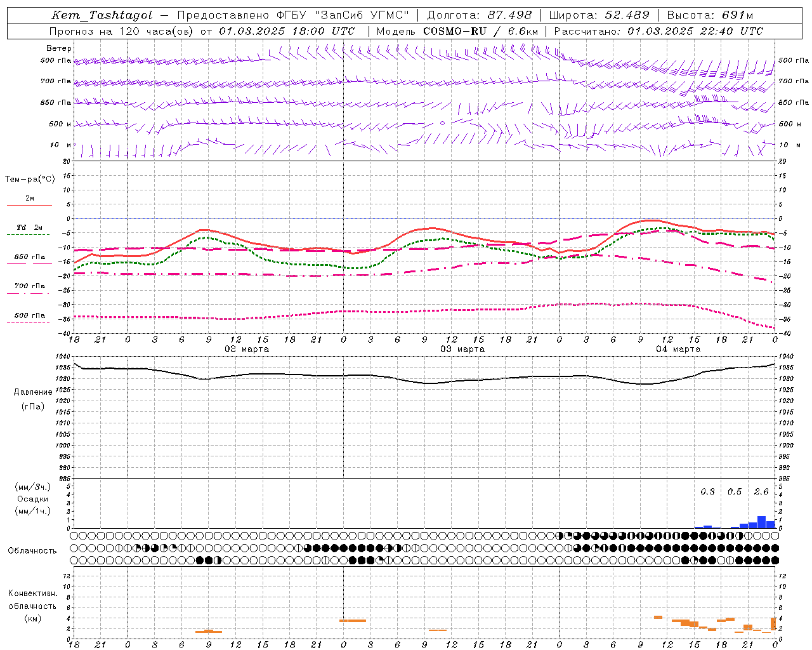The width and height of the screenshot is (812, 650).
Task: Click the latitude value Широта: 52.489
Action: click(x=599, y=15)
